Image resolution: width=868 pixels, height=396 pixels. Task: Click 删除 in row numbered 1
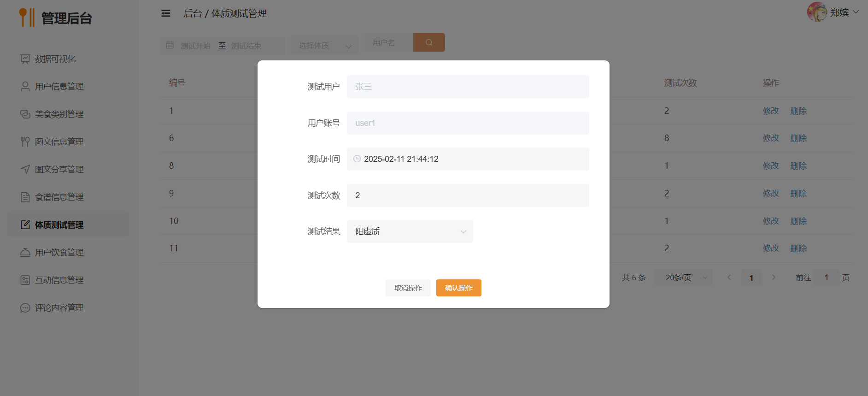(798, 111)
